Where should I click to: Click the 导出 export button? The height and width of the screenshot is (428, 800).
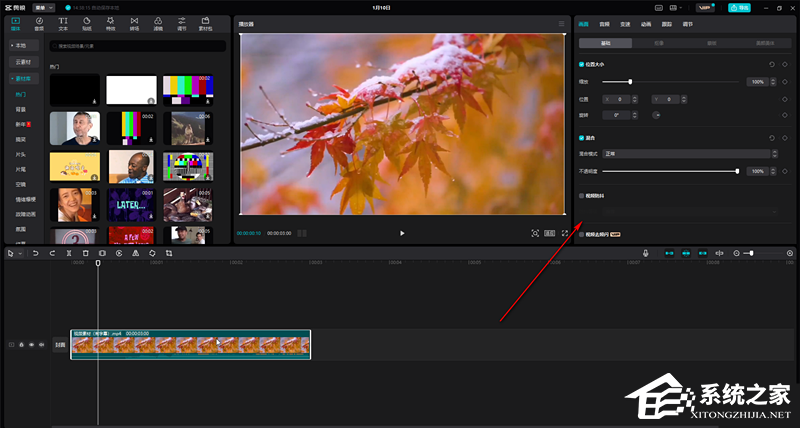(x=738, y=7)
